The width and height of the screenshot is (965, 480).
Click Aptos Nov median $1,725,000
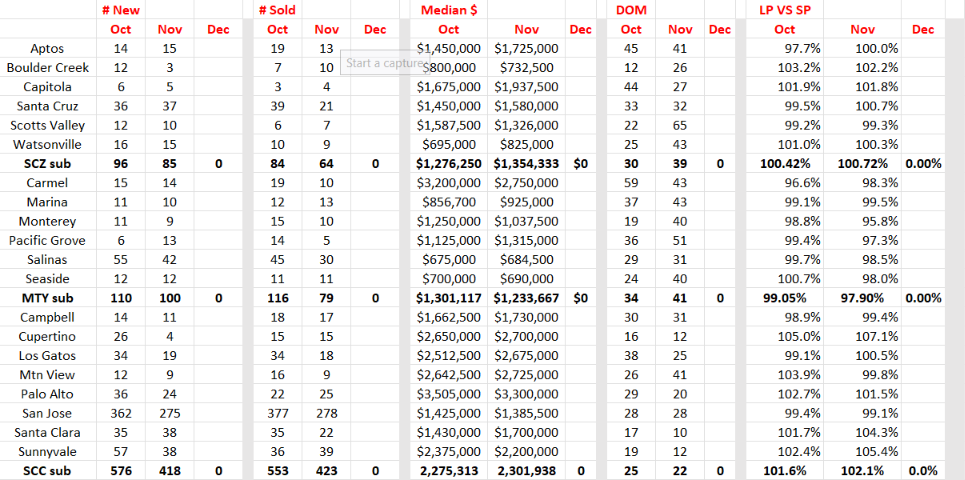[526, 48]
